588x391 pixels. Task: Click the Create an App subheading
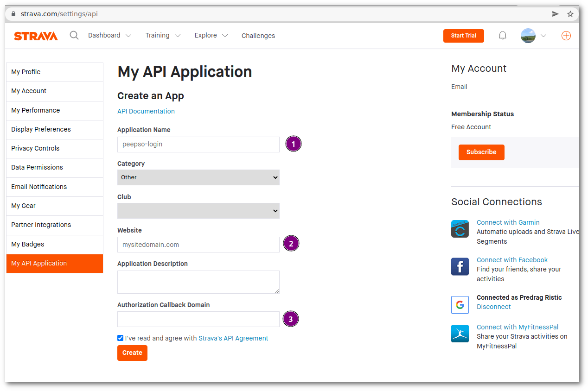pos(151,96)
